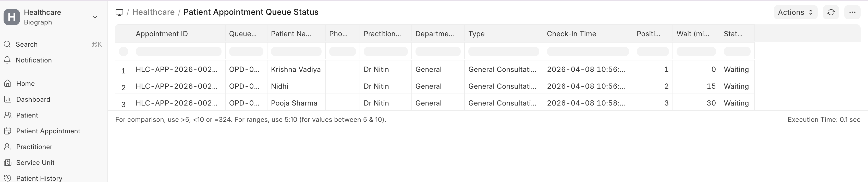Open the Practitioner sidebar item
This screenshot has height=182, width=868.
[x=34, y=147]
